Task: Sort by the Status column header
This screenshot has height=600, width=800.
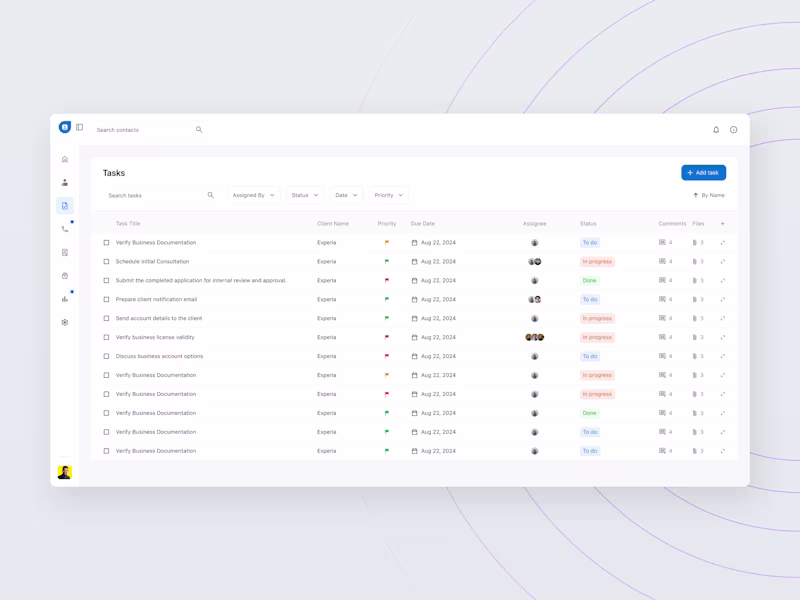Action: (x=588, y=223)
